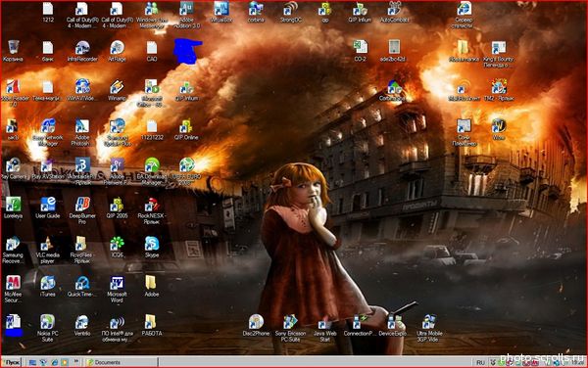The width and height of the screenshot is (588, 368).
Task: Open the RU language indicator
Action: [480, 362]
